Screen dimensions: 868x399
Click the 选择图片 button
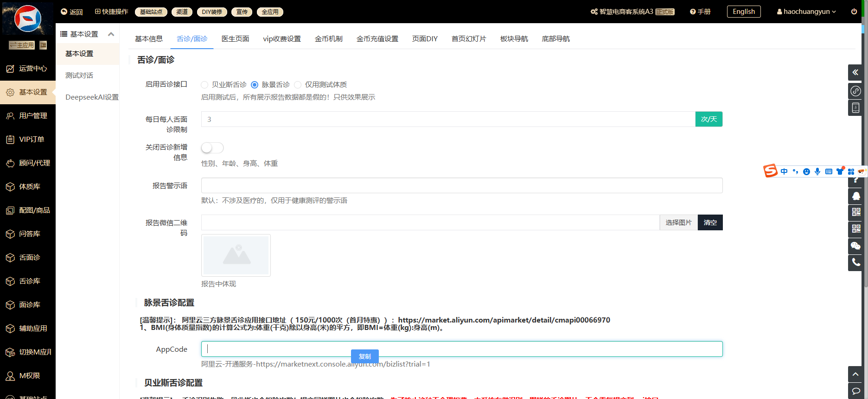click(x=678, y=222)
